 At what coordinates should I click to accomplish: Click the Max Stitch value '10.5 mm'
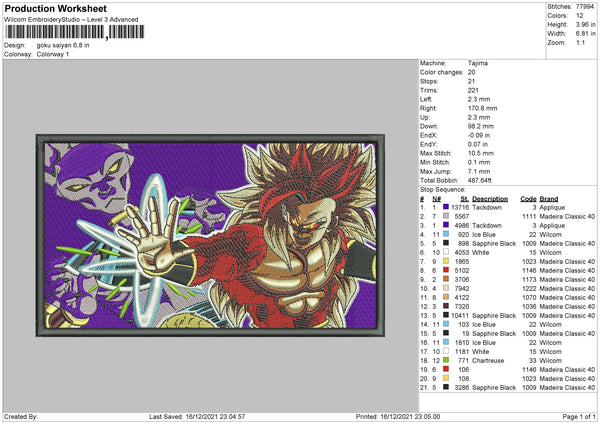coord(481,153)
